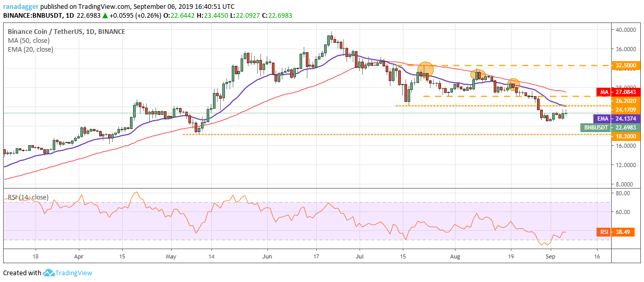The height and width of the screenshot is (282, 644).
Task: Select the 26.2020 level label
Action: (626, 101)
